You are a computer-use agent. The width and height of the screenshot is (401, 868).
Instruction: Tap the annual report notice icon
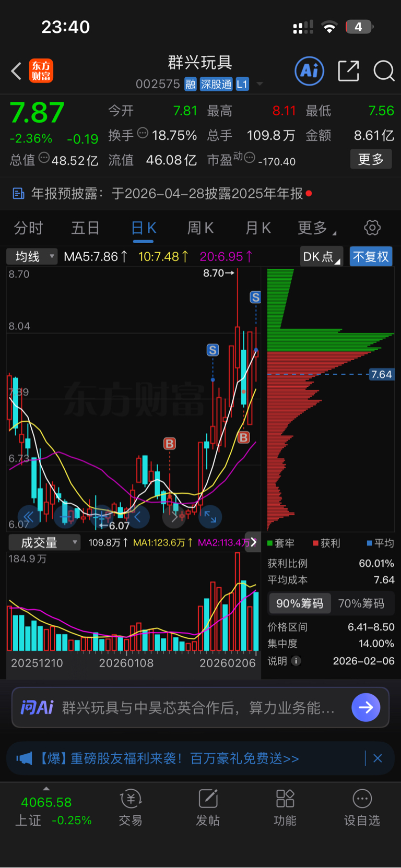[x=18, y=194]
